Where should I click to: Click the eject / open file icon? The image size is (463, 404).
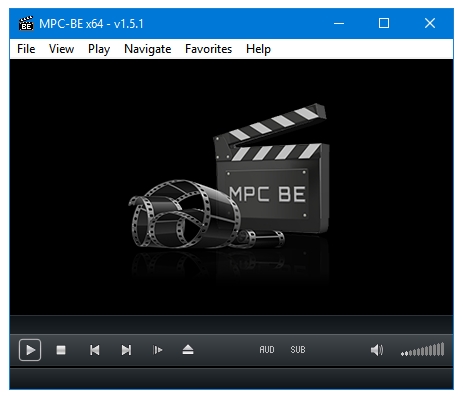[188, 350]
